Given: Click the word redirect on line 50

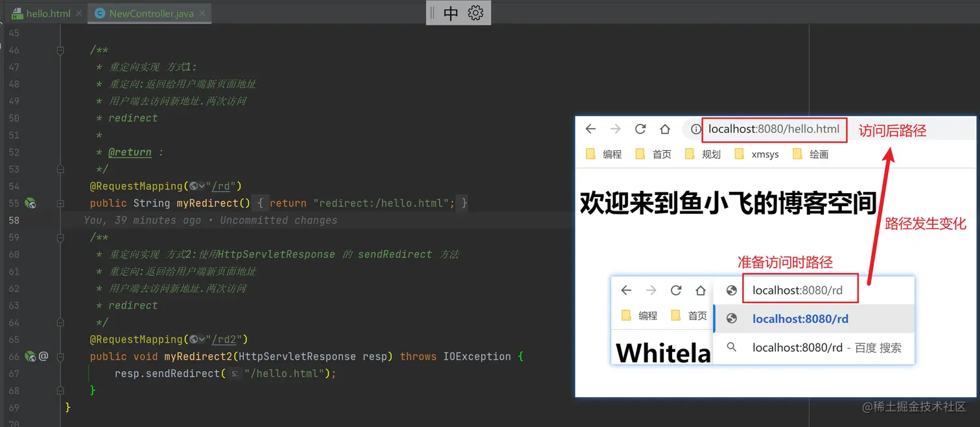Looking at the screenshot, I should (133, 118).
